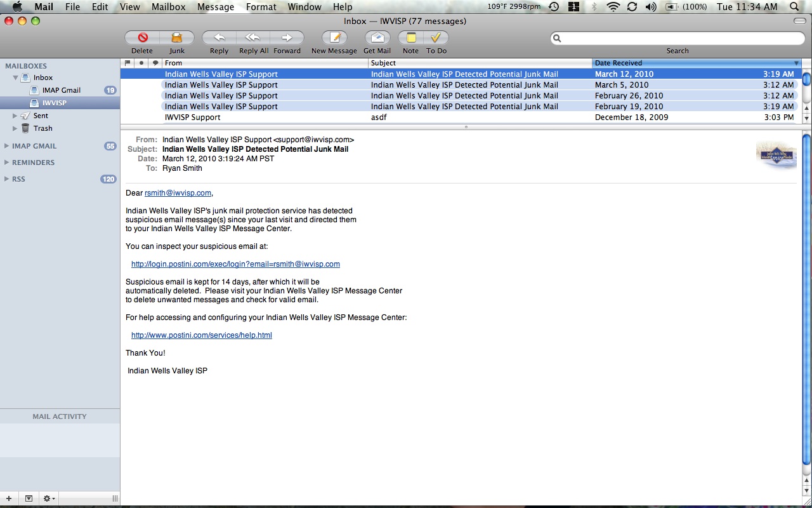Click the Spaces grid menu bar icon
Screen dimensions: 812x508
tap(574, 7)
